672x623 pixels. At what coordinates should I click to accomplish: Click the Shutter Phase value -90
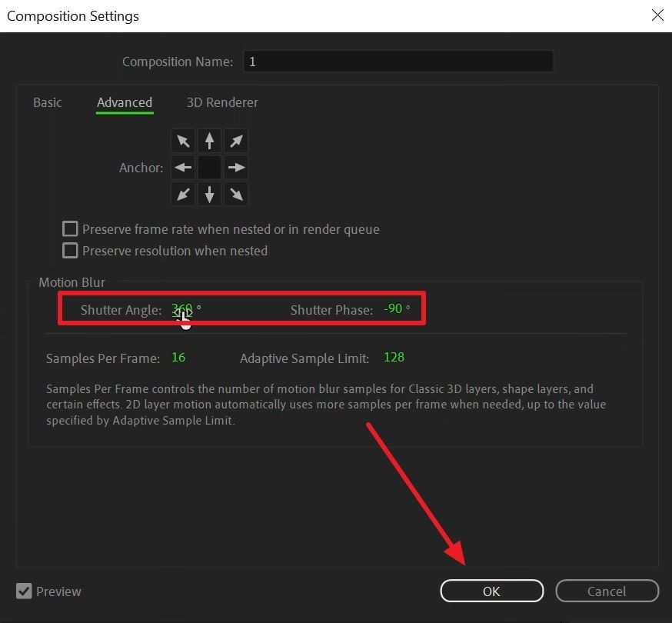click(x=393, y=309)
